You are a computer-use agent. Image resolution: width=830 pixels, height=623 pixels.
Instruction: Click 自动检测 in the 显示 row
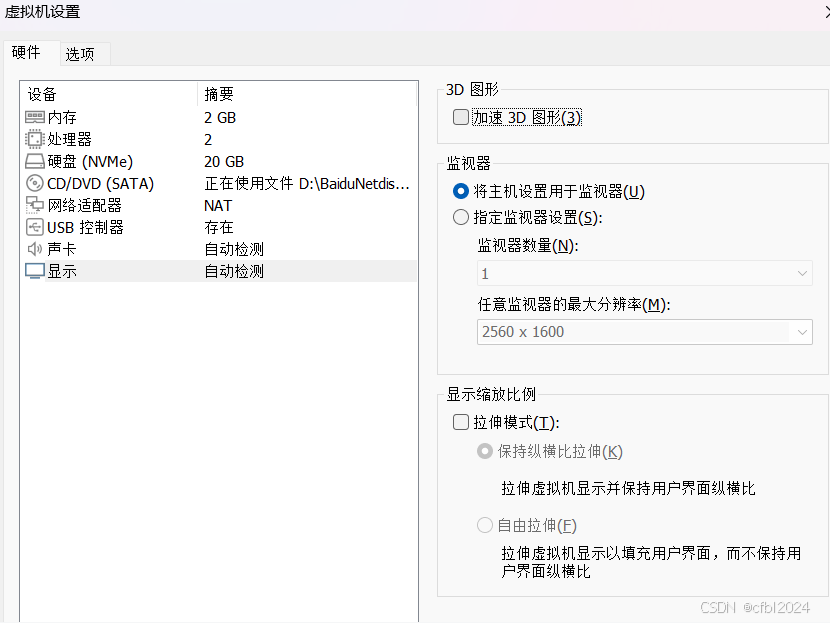[234, 272]
